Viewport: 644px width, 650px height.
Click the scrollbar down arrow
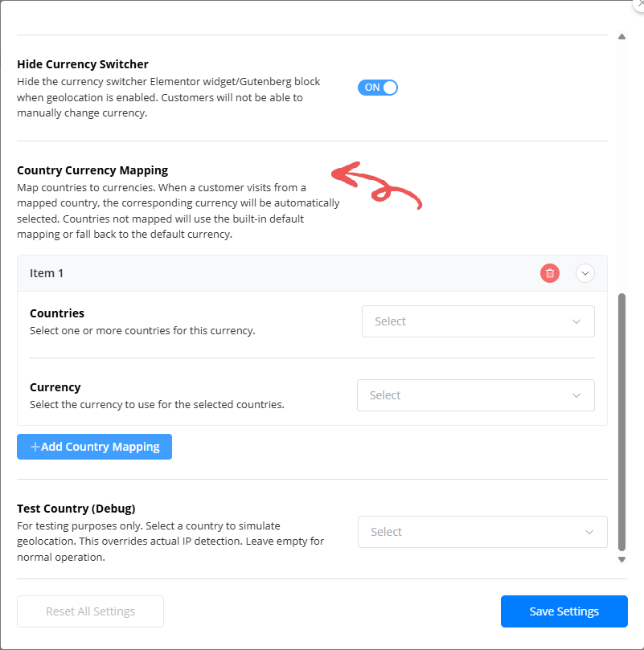pos(621,559)
